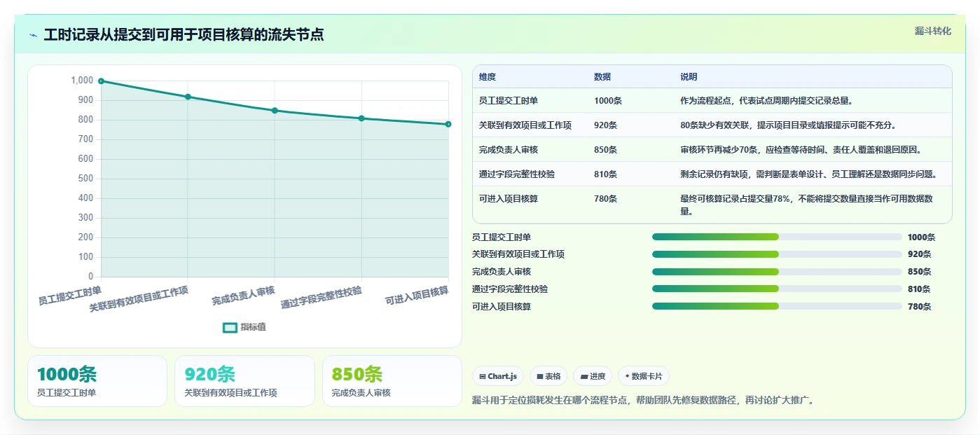980x435 pixels.
Task: Click the 维度 column header
Action: click(x=488, y=77)
